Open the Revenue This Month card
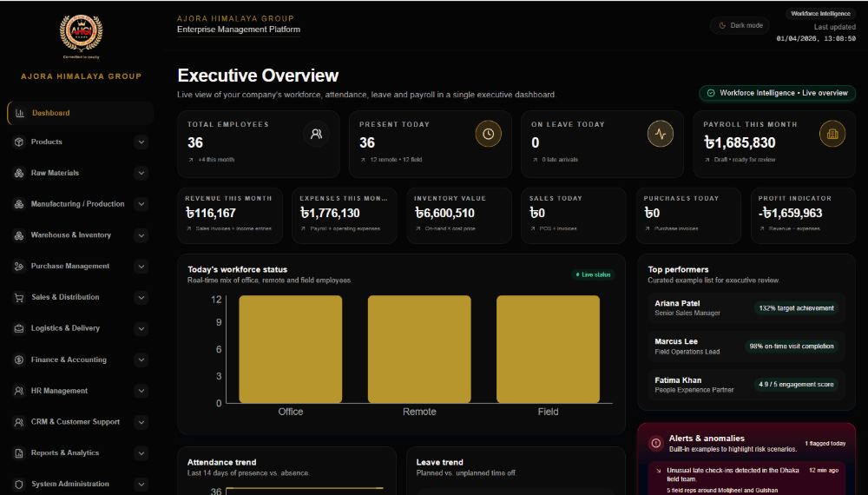Image resolution: width=868 pixels, height=495 pixels. [x=230, y=215]
